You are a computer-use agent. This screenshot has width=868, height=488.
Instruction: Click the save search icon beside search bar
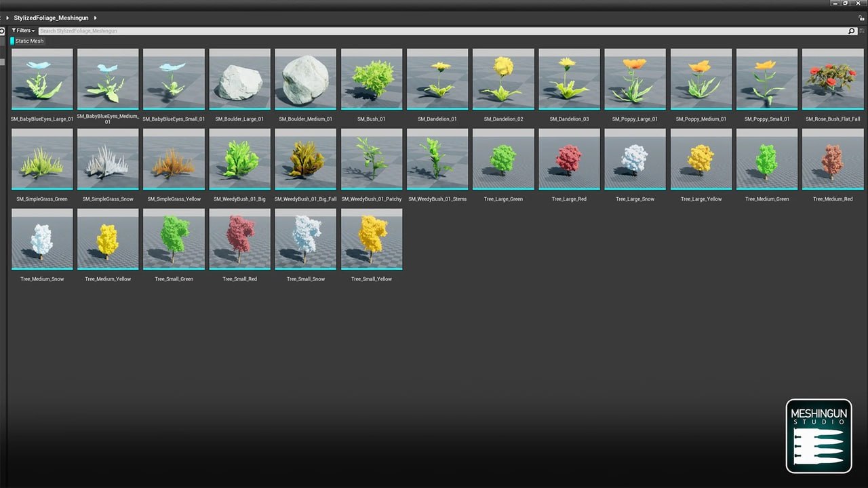[x=862, y=31]
